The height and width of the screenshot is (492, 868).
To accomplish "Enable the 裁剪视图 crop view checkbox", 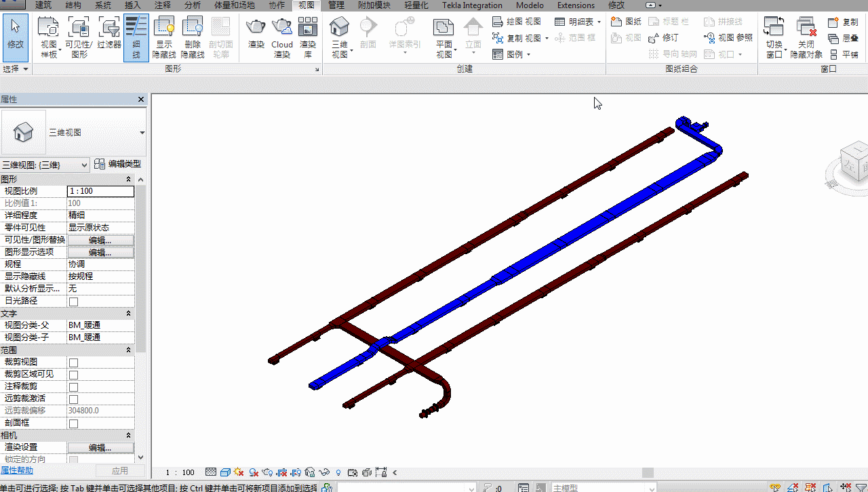I will pos(73,363).
